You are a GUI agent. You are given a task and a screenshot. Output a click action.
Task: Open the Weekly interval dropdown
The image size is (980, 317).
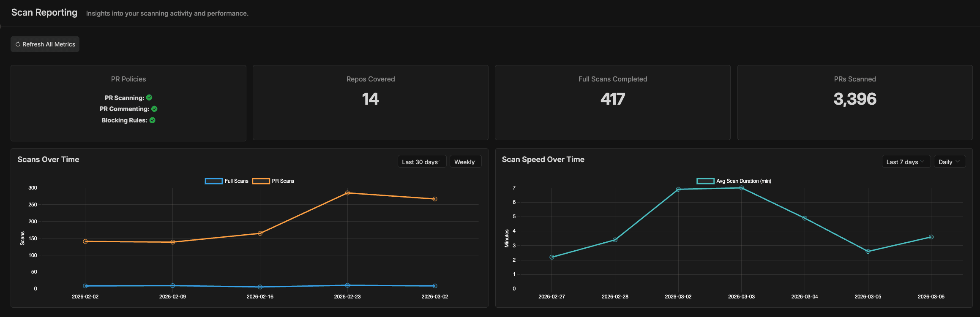(x=465, y=162)
